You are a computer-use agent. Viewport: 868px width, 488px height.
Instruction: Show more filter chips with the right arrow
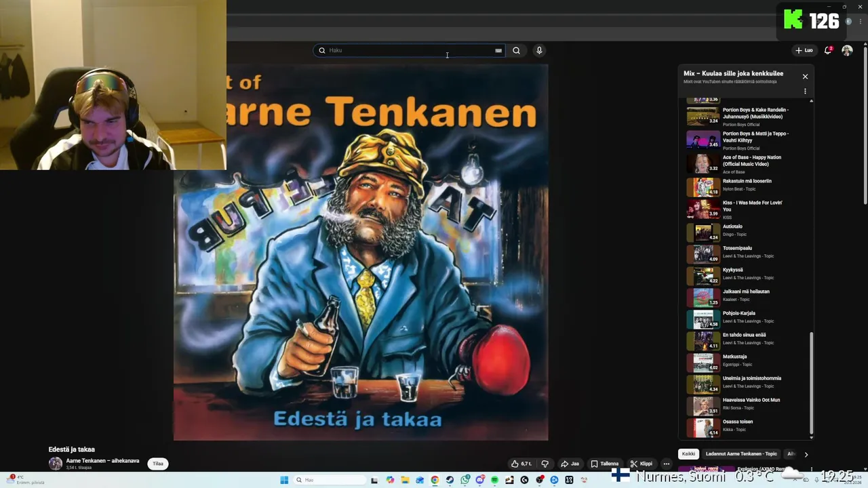pos(806,454)
